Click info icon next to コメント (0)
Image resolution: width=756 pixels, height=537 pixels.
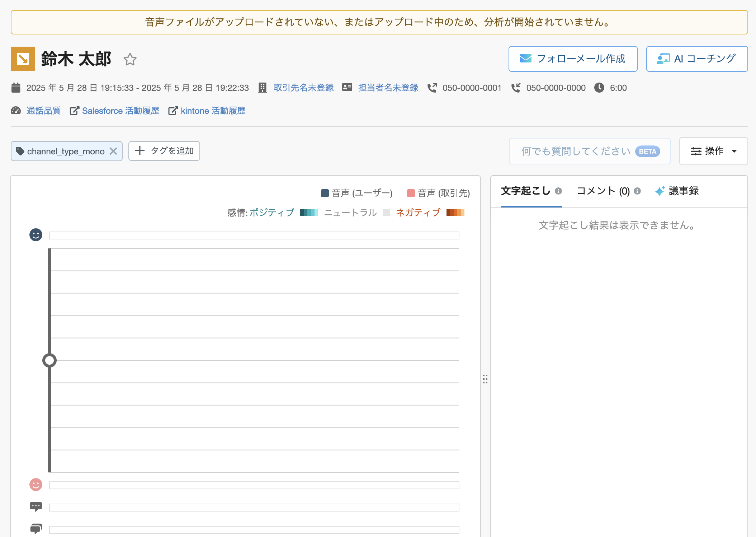pos(637,191)
